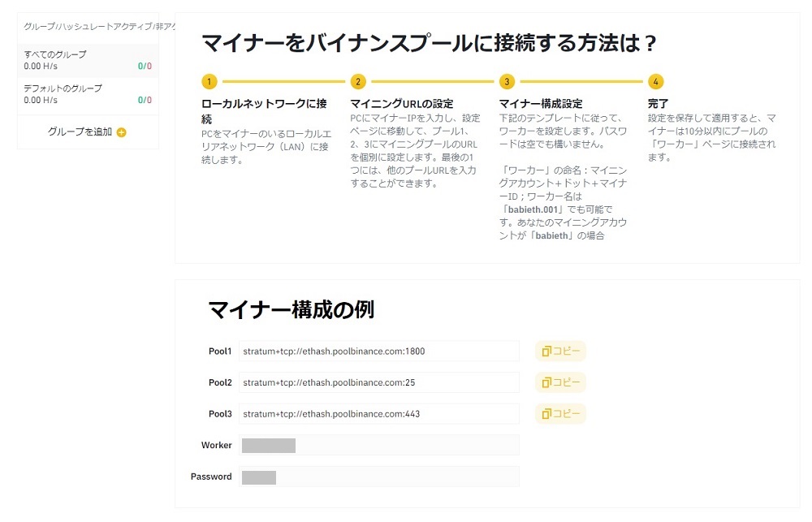
Task: Click the 0/0 count for デフォルトのグループ
Action: tap(145, 100)
